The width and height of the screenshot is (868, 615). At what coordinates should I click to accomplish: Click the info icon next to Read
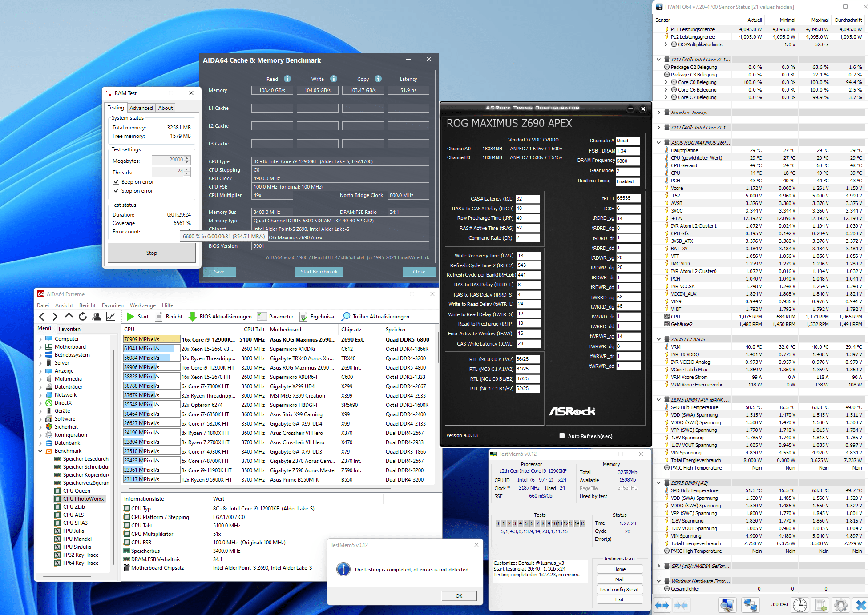click(x=287, y=79)
